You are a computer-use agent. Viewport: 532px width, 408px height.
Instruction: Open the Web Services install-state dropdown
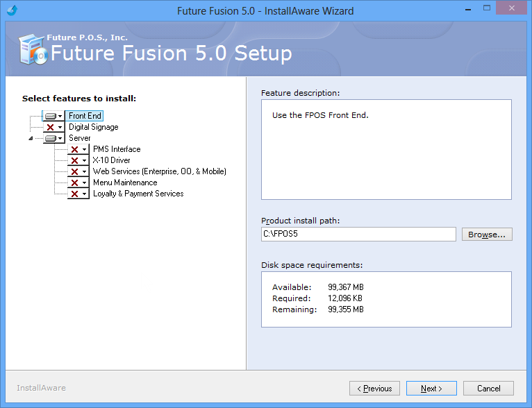pyautogui.click(x=78, y=171)
